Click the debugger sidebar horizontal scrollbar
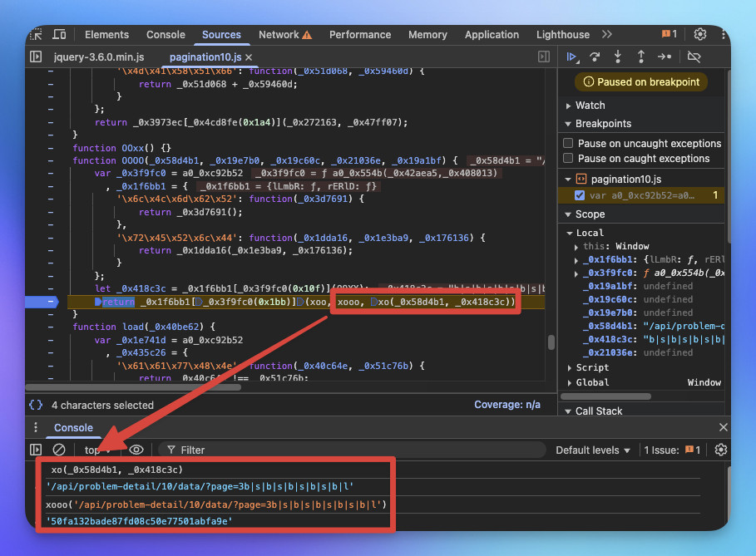The width and height of the screenshot is (756, 556). click(x=606, y=396)
